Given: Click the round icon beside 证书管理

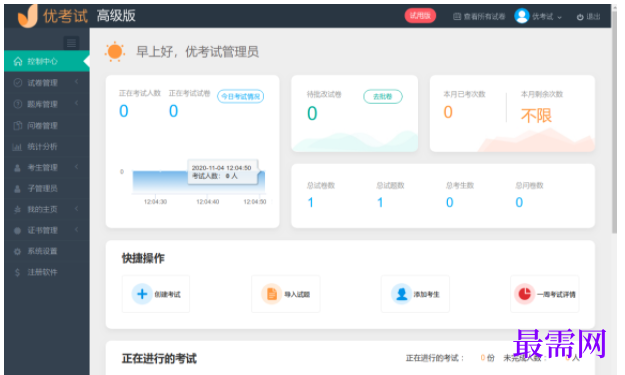Looking at the screenshot, I should click(x=18, y=230).
